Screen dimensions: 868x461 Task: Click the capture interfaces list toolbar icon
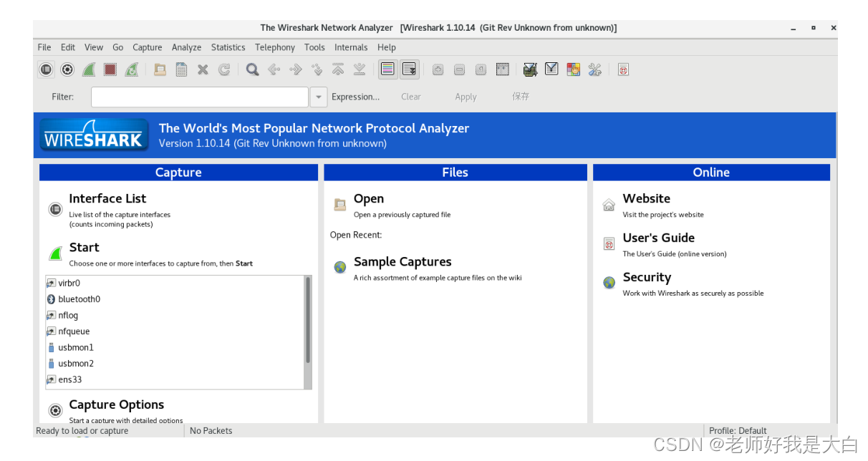click(x=46, y=69)
